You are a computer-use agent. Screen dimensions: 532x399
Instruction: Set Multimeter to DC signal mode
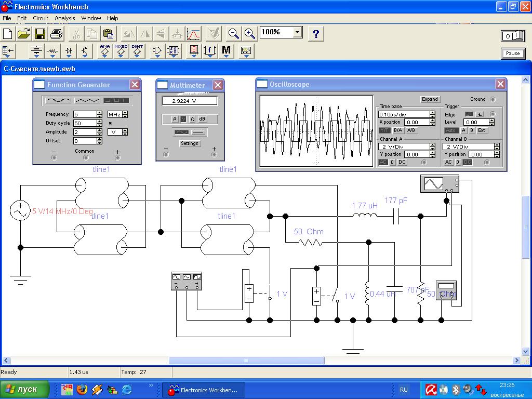coord(198,132)
